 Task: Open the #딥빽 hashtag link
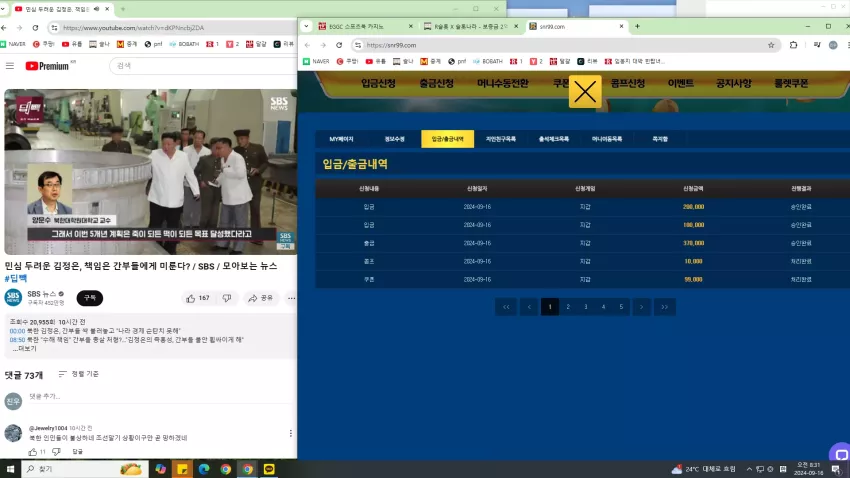click(16, 279)
